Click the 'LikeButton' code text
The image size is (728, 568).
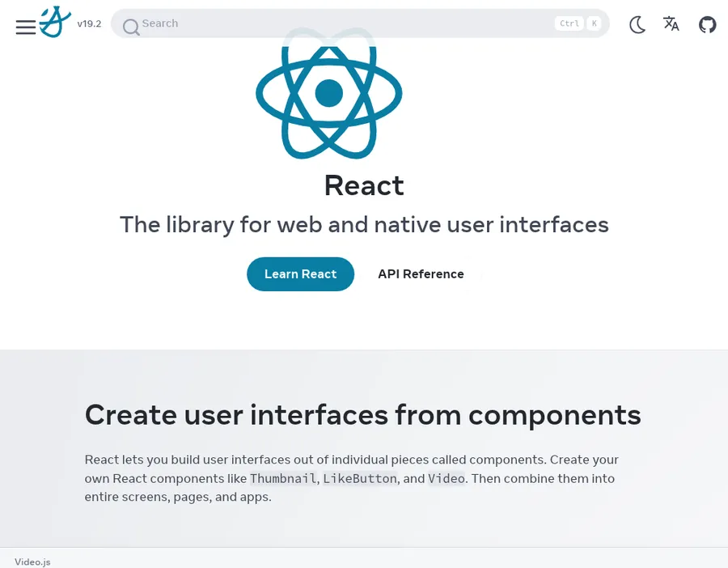pyautogui.click(x=360, y=478)
